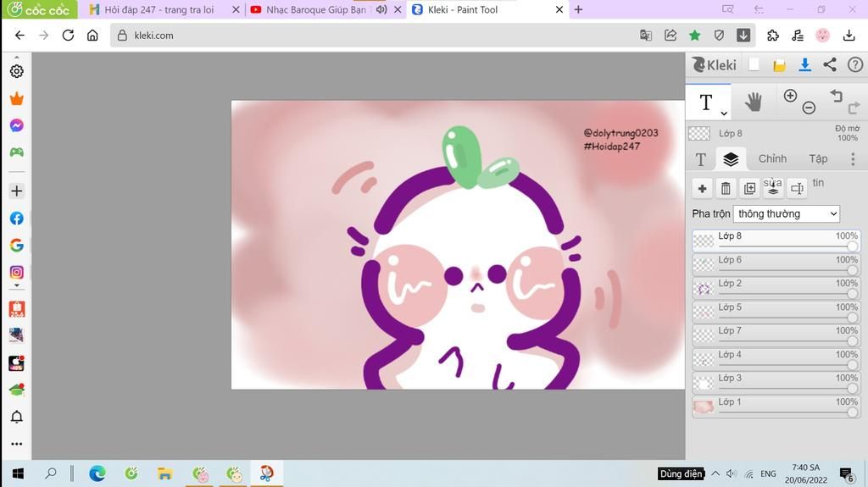Click the Lớp 2 layer thumbnail

(x=704, y=288)
